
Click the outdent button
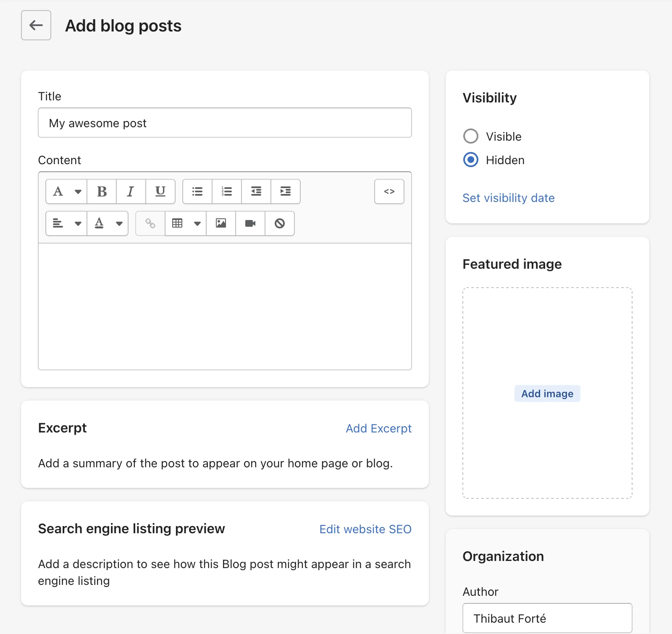pyautogui.click(x=256, y=191)
